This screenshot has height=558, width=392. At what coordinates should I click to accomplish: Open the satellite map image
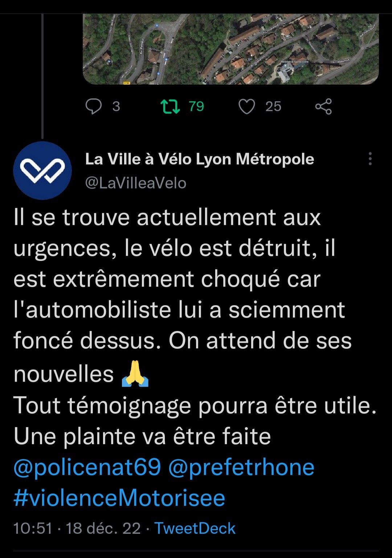pyautogui.click(x=231, y=49)
